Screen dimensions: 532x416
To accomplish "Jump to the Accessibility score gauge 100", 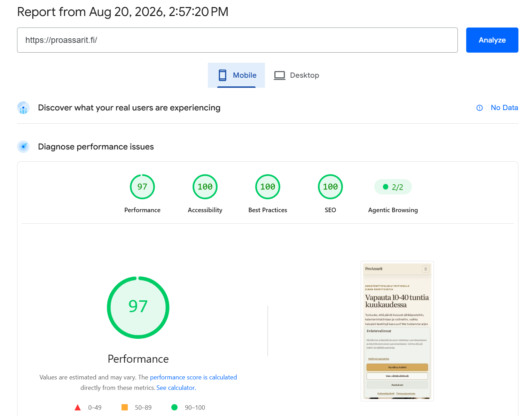I will coord(205,187).
